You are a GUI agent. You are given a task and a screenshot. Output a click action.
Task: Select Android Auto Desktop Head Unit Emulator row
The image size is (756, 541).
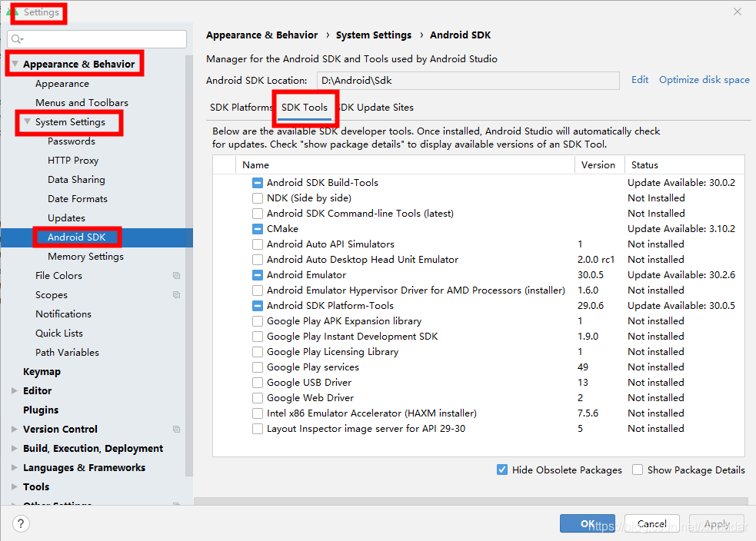(x=478, y=260)
